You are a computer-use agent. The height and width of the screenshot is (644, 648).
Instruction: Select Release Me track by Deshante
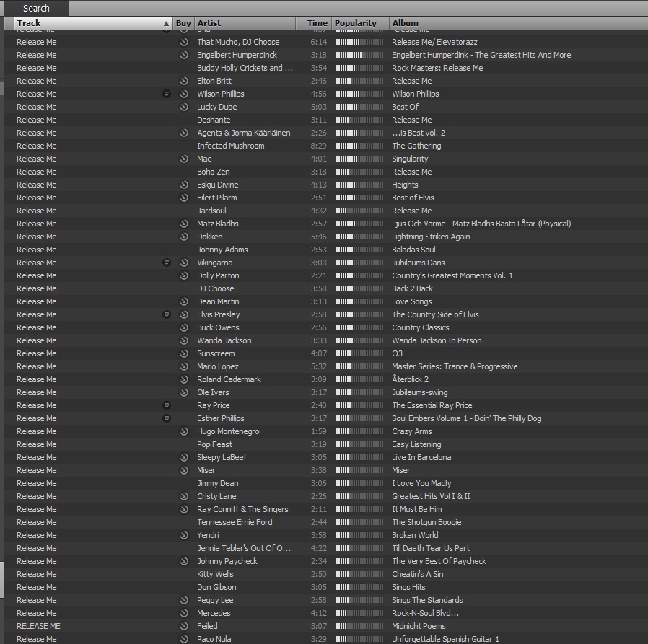coord(36,120)
